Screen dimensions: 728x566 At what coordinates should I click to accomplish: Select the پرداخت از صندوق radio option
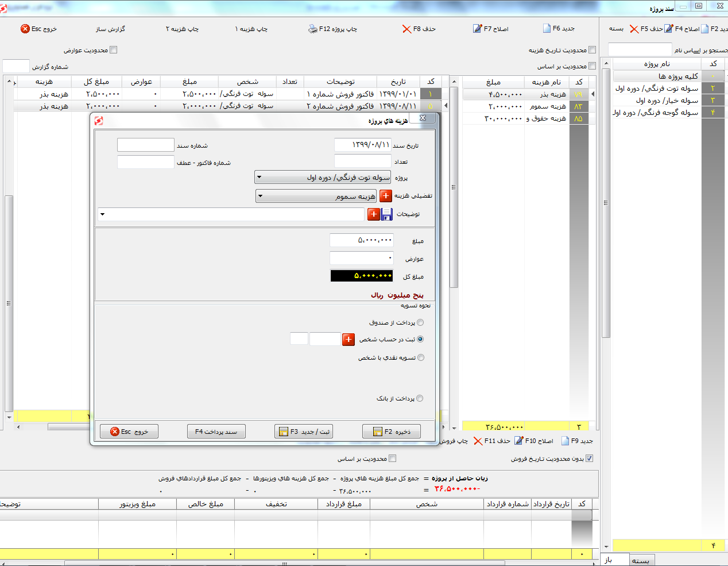(x=420, y=323)
